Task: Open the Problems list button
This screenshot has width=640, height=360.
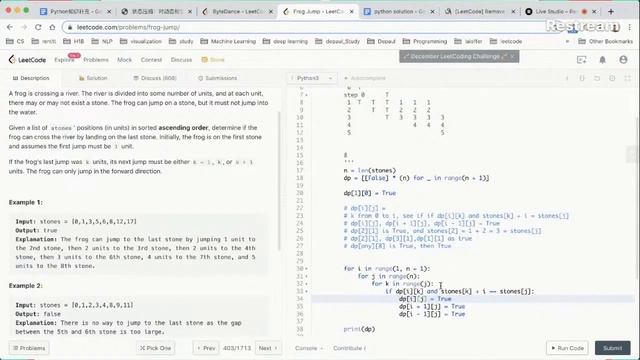Action: pos(29,348)
